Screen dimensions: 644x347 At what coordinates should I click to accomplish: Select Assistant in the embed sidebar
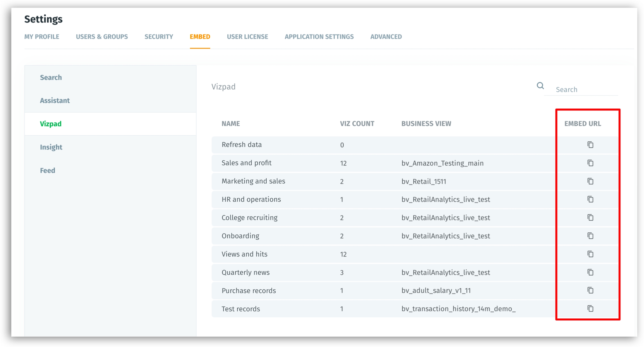click(55, 101)
